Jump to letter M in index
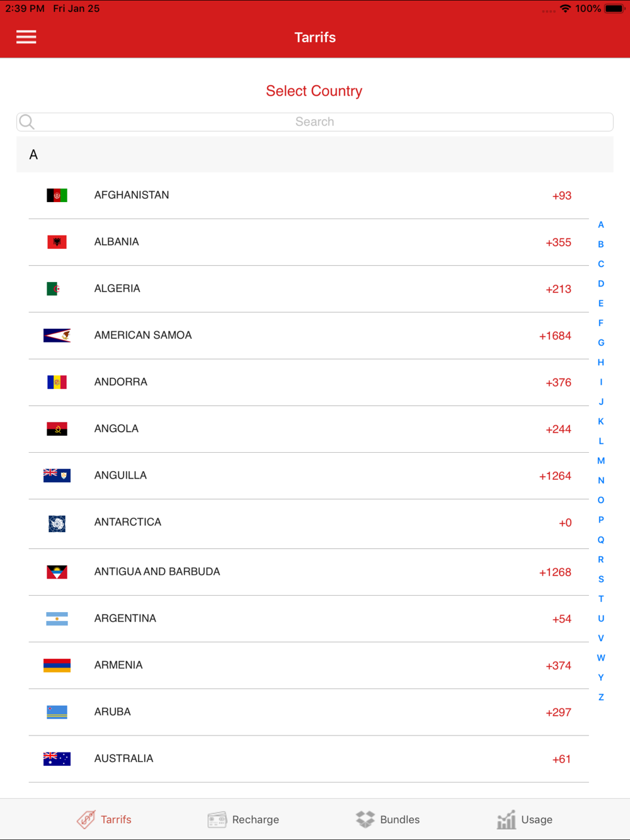Image resolution: width=630 pixels, height=840 pixels. tap(601, 461)
